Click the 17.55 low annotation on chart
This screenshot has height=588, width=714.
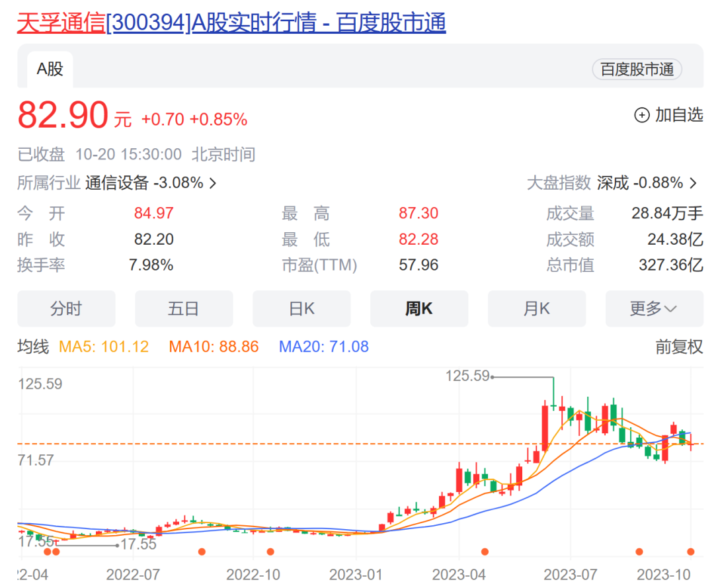(x=138, y=544)
